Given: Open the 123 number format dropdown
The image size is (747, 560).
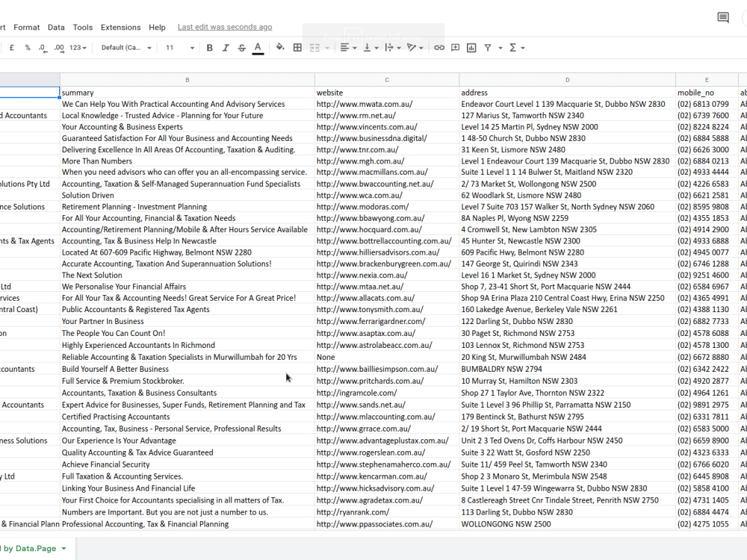Looking at the screenshot, I should 78,48.
